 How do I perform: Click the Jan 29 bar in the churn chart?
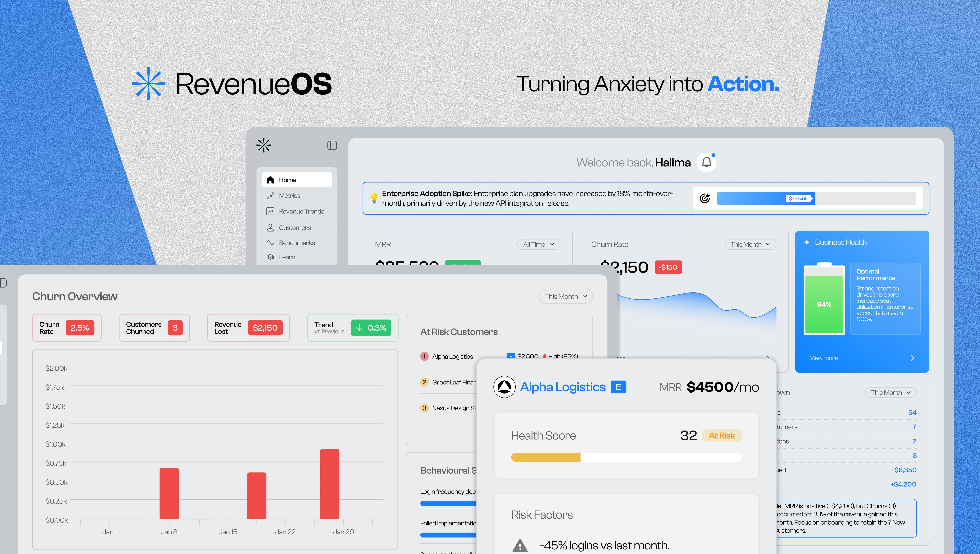[330, 484]
